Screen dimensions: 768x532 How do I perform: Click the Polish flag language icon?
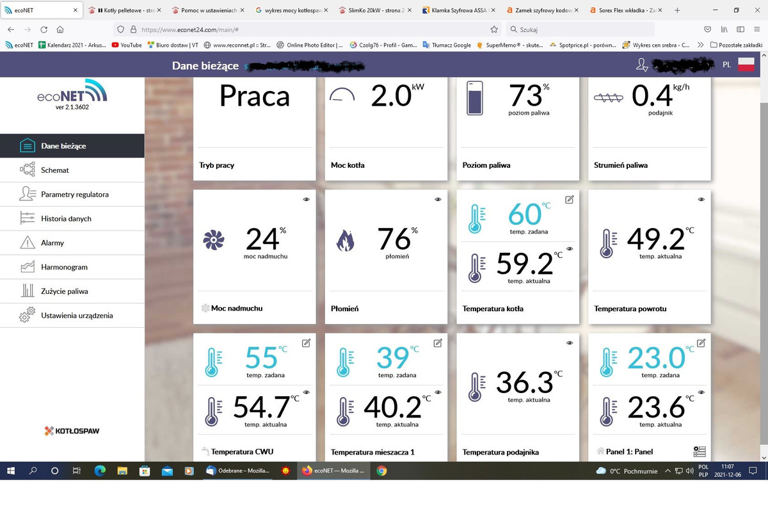coord(746,65)
